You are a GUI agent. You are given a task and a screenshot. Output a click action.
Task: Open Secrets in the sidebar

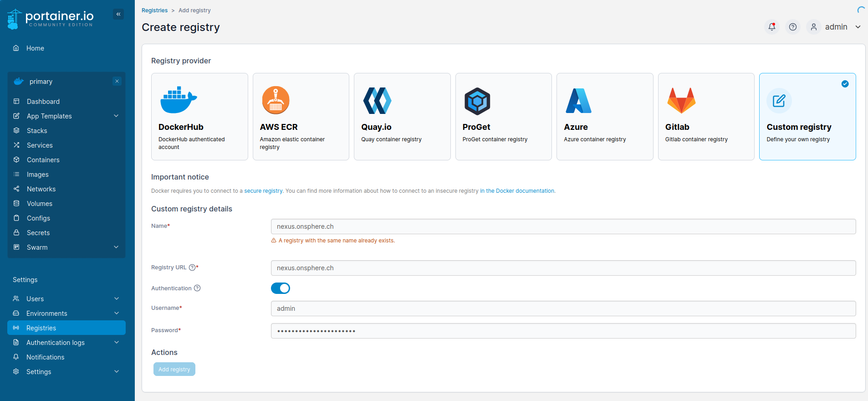pos(66,232)
